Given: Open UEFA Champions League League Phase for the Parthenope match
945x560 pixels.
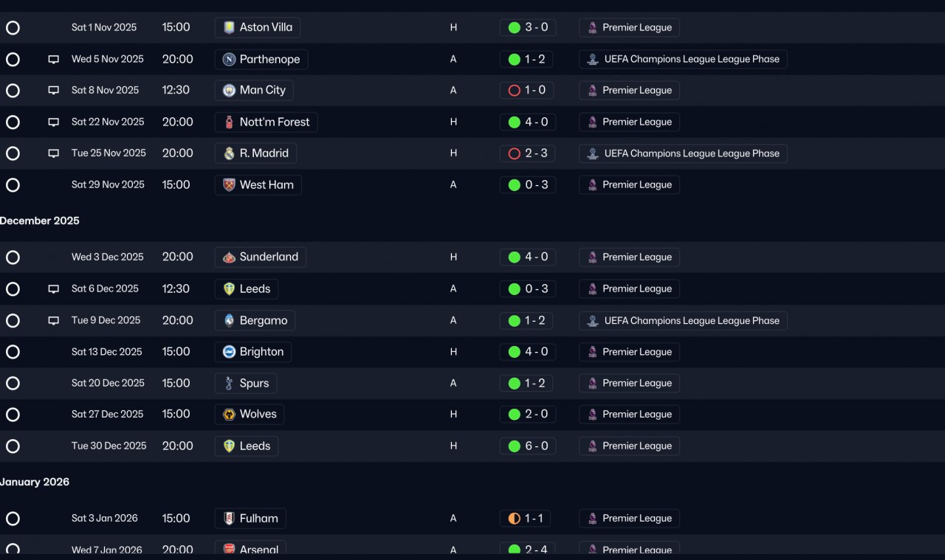Looking at the screenshot, I should (683, 60).
